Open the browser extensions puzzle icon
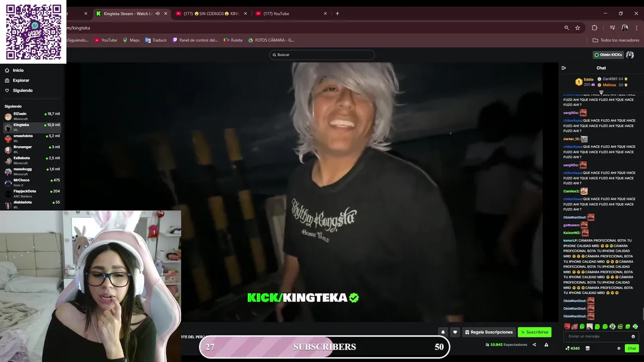This screenshot has height=362, width=644. [594, 28]
